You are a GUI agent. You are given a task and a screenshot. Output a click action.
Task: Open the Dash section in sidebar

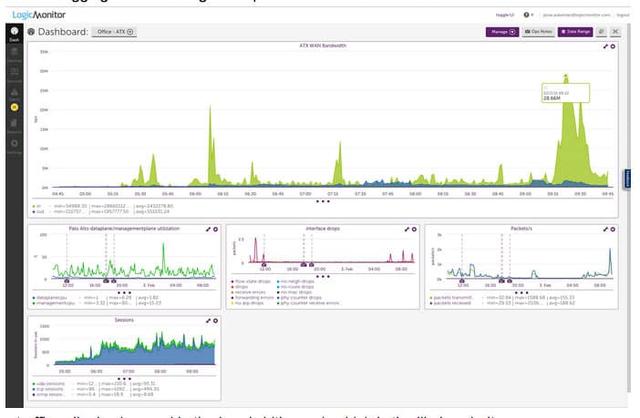[x=15, y=34]
